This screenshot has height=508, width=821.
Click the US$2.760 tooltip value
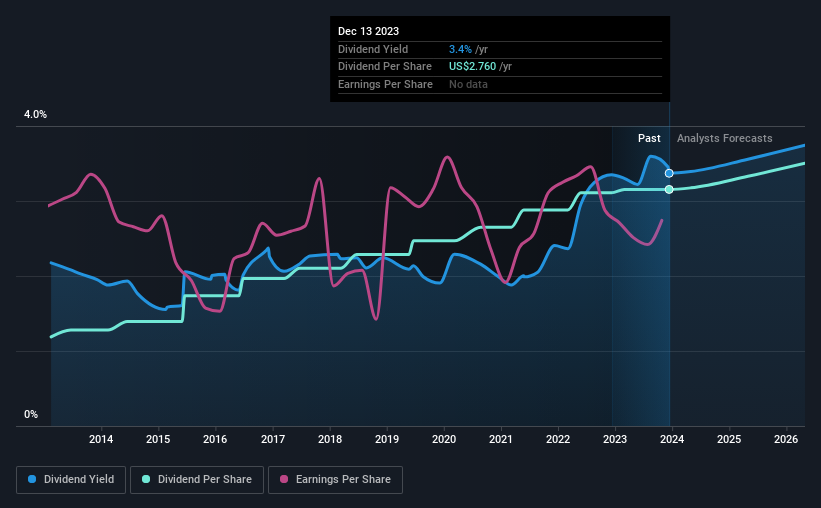click(x=472, y=67)
